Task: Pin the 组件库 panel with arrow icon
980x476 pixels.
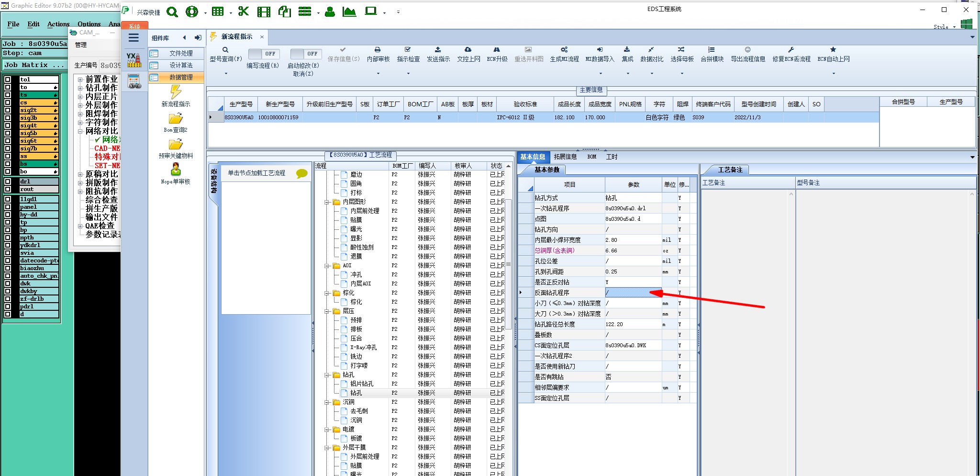Action: coord(198,38)
